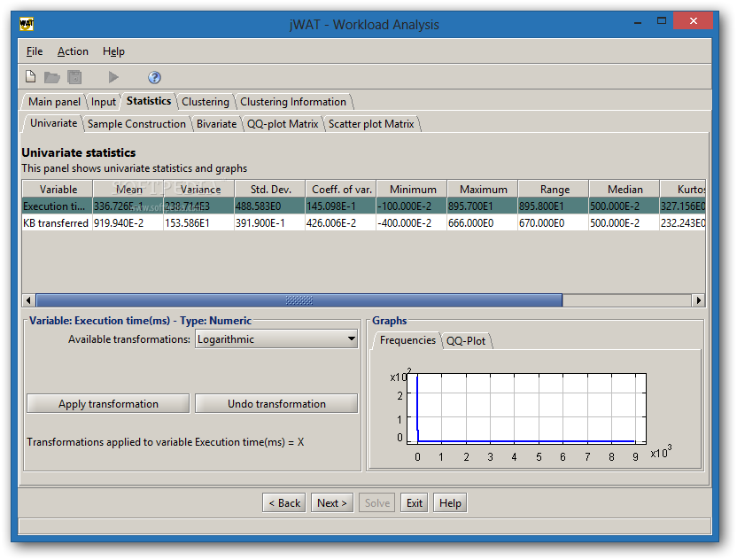The image size is (737, 560).
Task: Click the Solve play arrow icon
Action: tap(113, 77)
